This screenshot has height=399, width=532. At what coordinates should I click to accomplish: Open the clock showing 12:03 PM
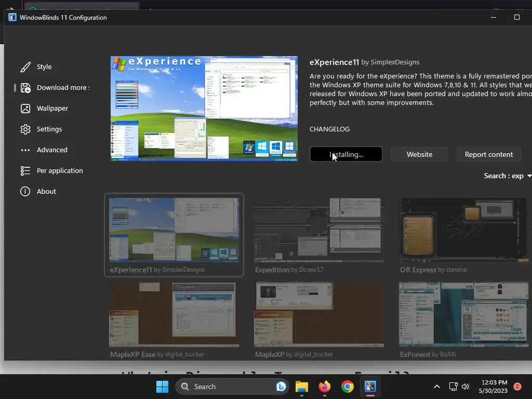coord(493,387)
